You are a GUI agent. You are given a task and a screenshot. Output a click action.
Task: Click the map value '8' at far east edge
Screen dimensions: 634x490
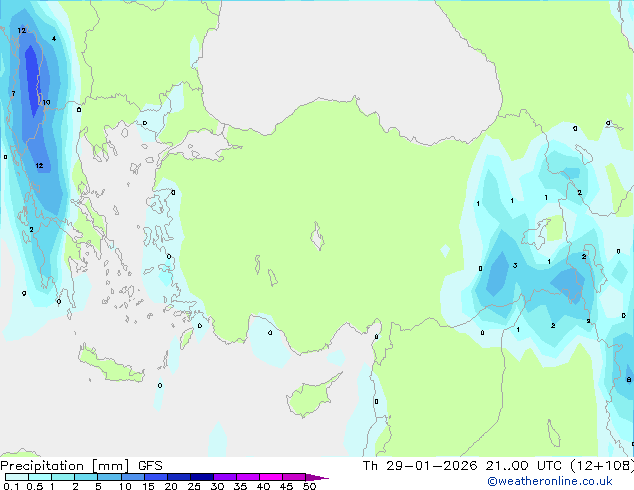point(628,380)
